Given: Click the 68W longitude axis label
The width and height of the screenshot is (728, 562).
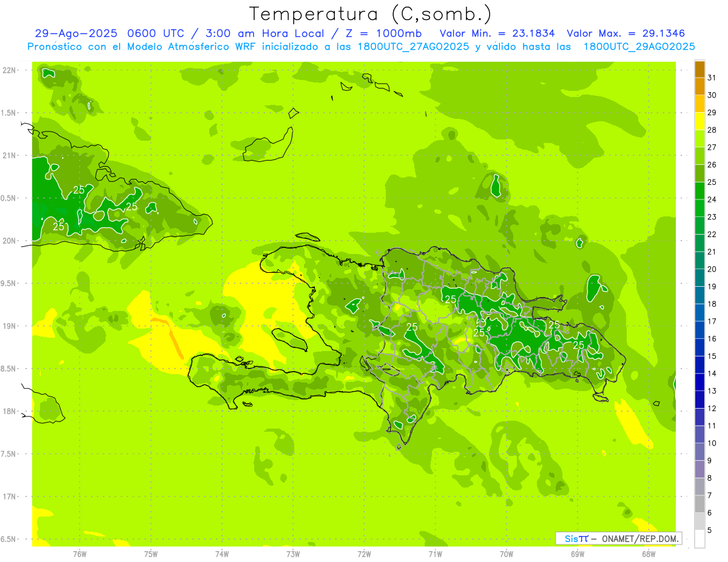Looking at the screenshot, I should (649, 554).
